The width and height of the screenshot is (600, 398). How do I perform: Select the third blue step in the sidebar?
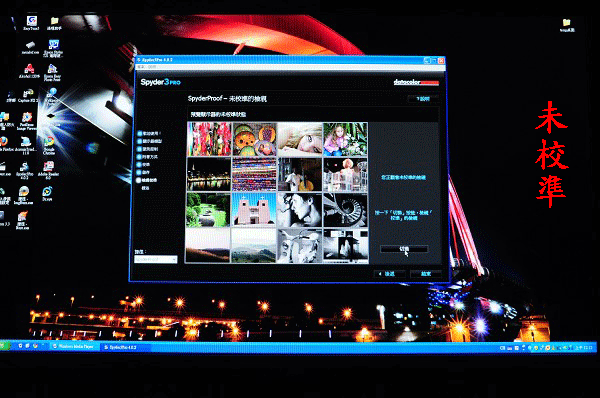147,149
